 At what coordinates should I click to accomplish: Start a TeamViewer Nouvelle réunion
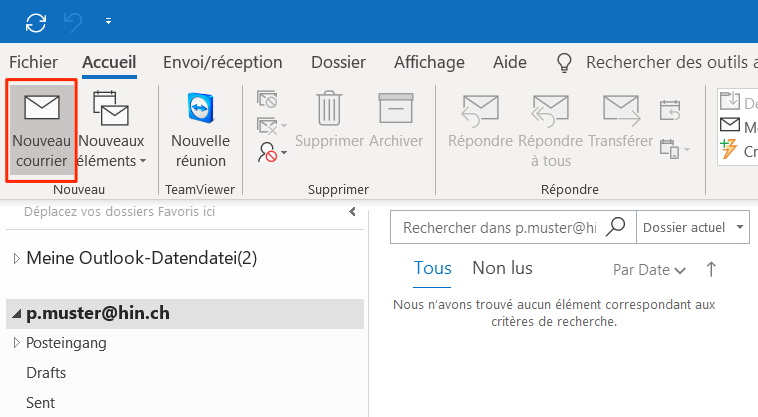pyautogui.click(x=201, y=130)
